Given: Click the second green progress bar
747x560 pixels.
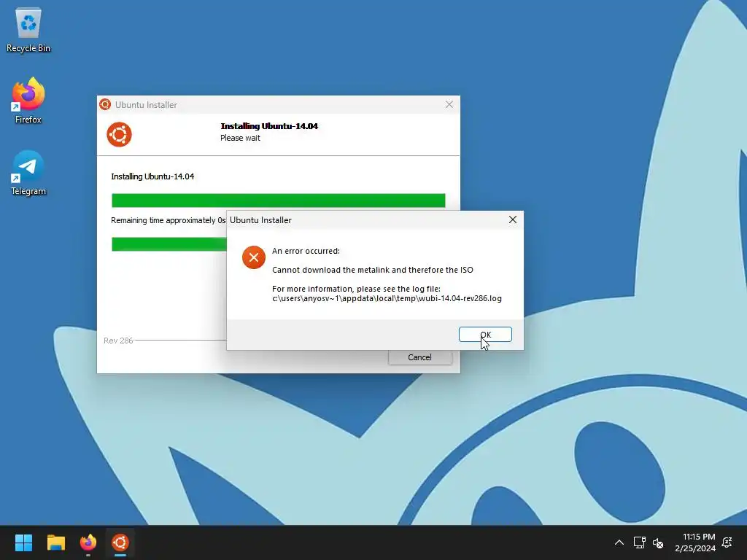Looking at the screenshot, I should click(x=169, y=244).
